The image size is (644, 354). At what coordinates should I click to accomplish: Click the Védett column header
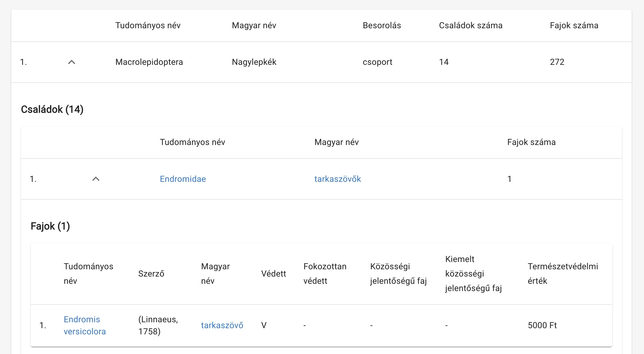(274, 274)
